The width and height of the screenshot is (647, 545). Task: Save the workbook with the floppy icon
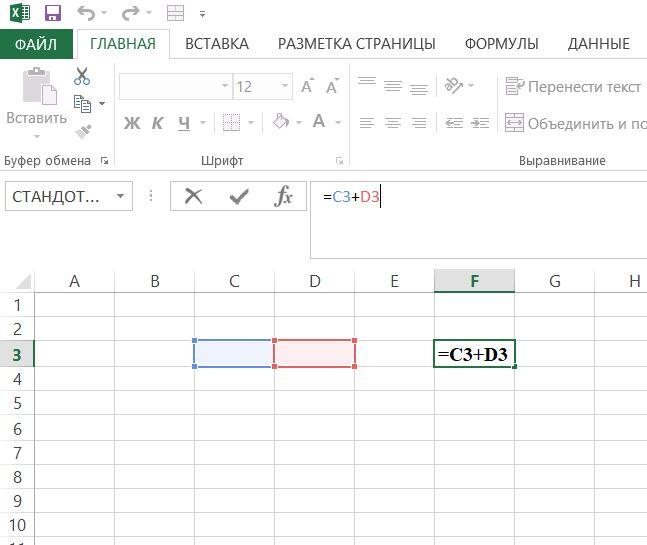click(x=53, y=13)
